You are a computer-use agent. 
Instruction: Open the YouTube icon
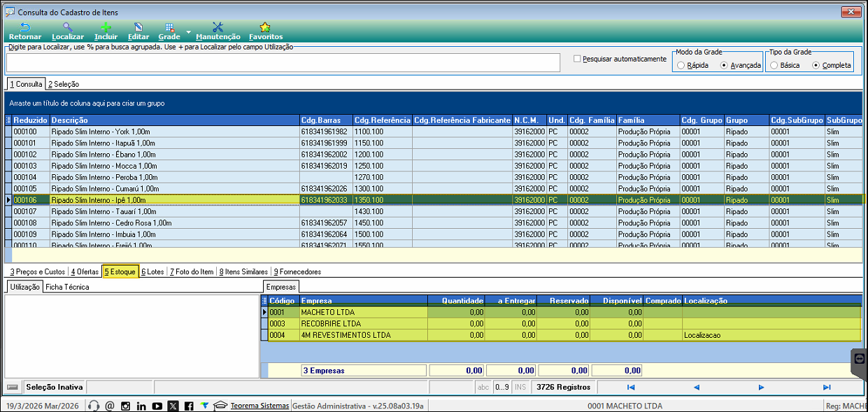tap(157, 406)
